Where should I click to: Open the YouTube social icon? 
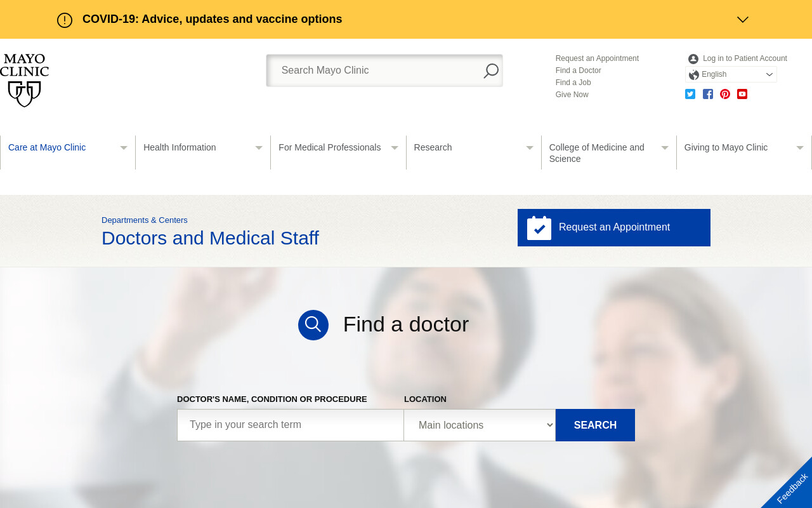tap(742, 94)
